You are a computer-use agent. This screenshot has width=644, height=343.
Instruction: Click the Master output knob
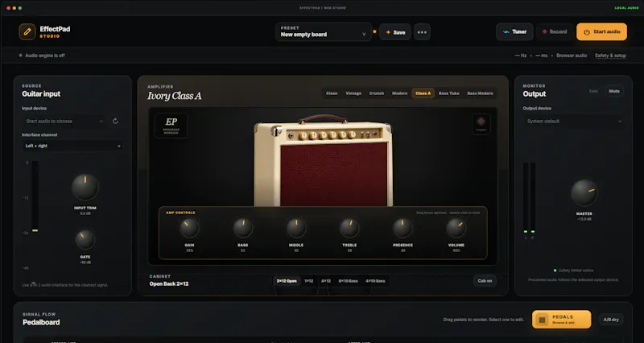pos(584,192)
